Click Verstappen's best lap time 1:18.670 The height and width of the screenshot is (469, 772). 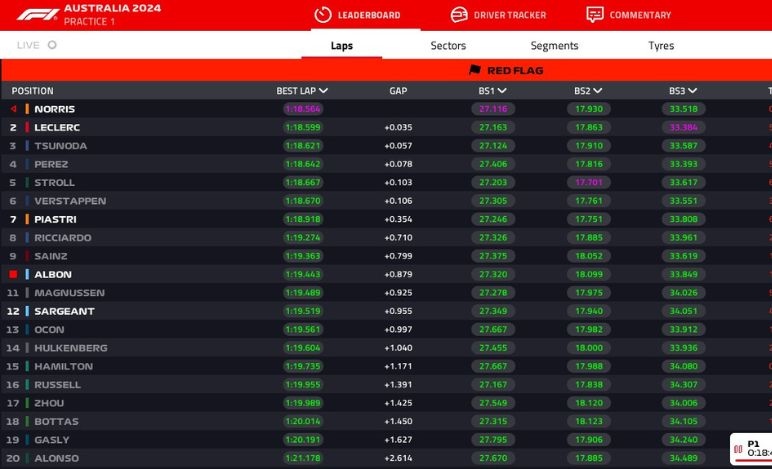302,201
